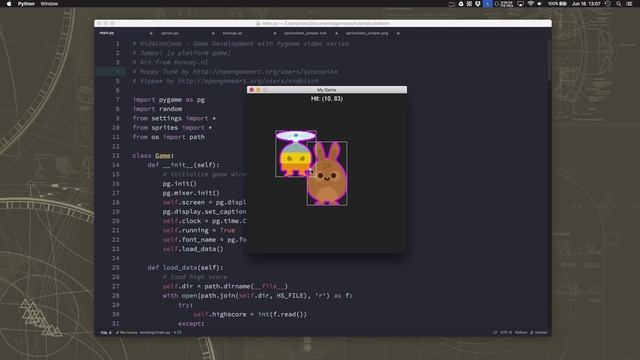Open the Apple menu

pyautogui.click(x=9, y=4)
